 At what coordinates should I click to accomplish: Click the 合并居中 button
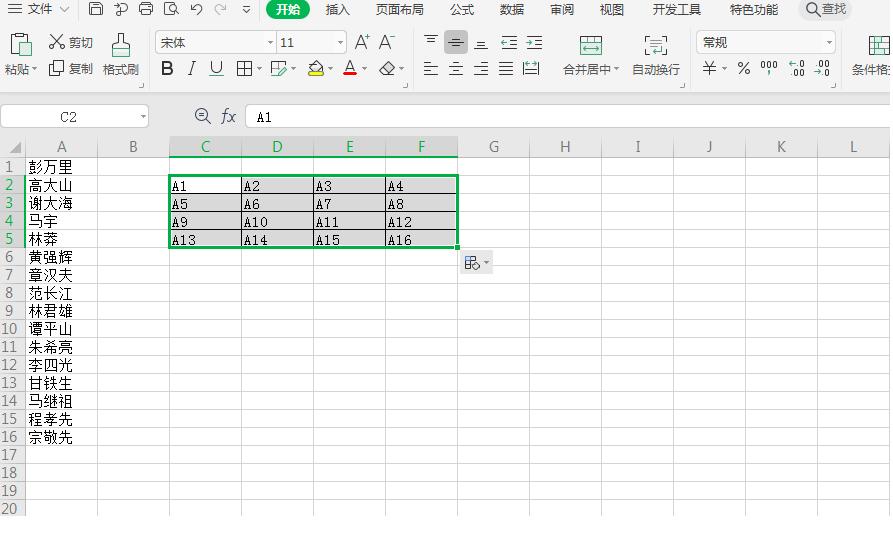click(x=591, y=55)
